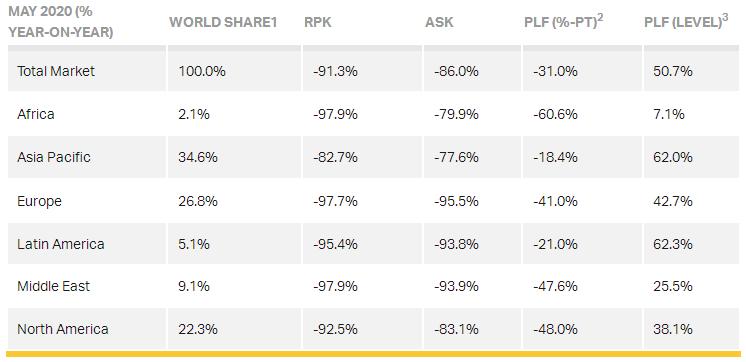Select the 100.0% world share cell

click(202, 71)
